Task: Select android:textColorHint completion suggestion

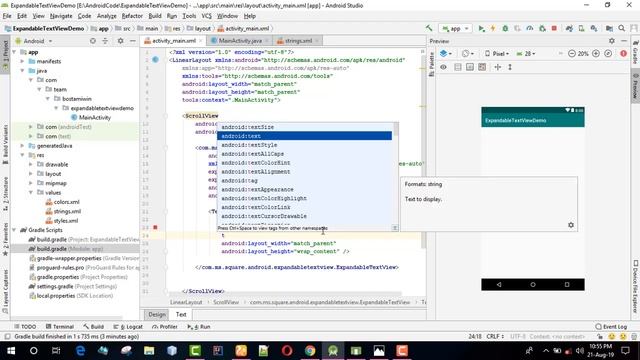Action: [304, 163]
